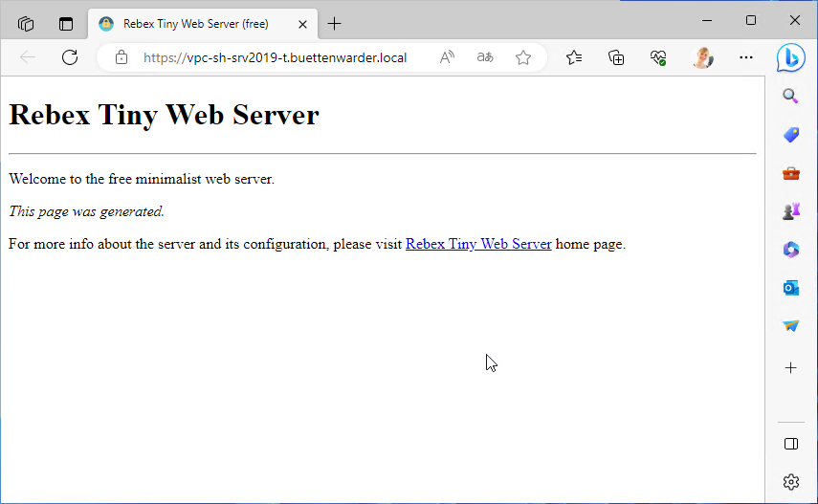818x504 pixels.
Task: Open the Collections panel
Action: coord(617,57)
